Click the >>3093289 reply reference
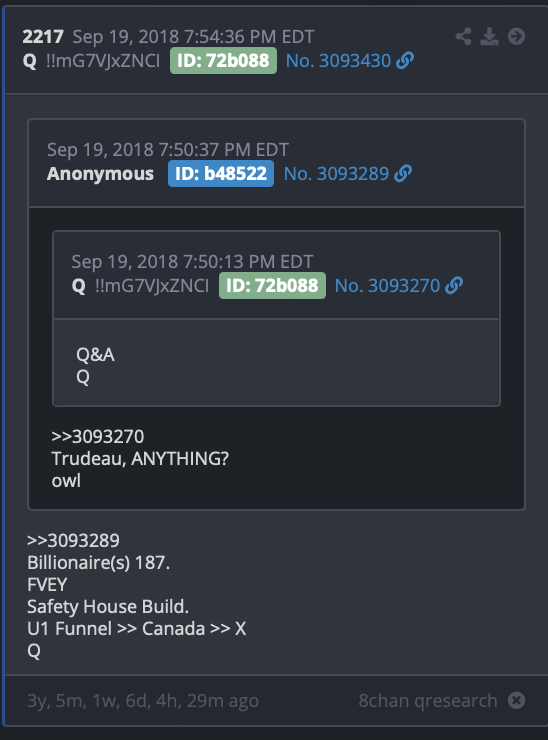 coord(73,540)
